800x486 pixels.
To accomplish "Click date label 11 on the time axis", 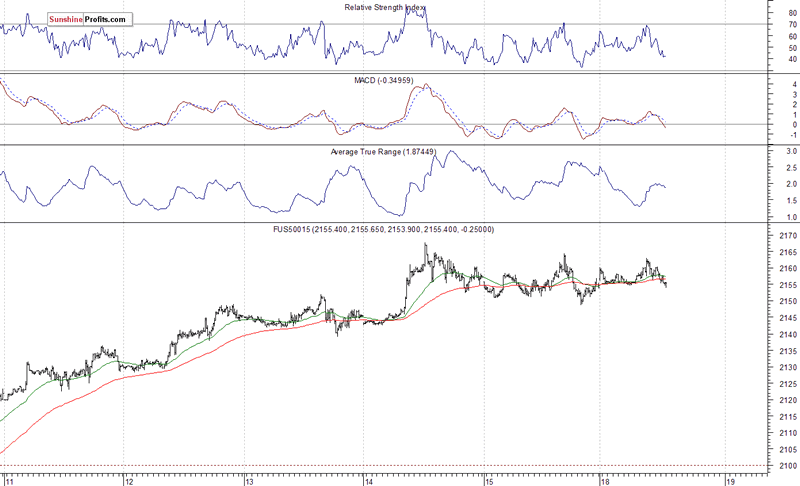I will click(x=7, y=480).
